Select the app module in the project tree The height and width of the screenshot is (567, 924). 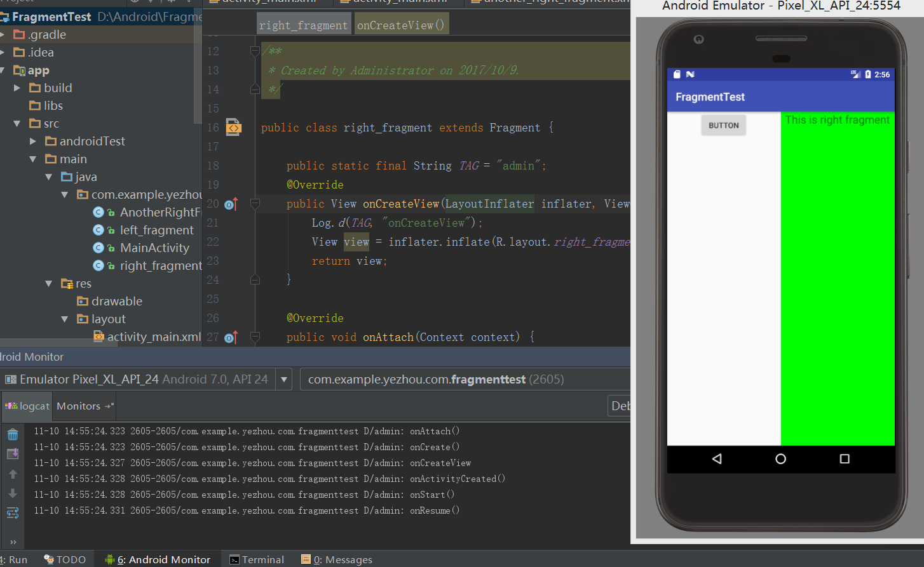coord(38,70)
